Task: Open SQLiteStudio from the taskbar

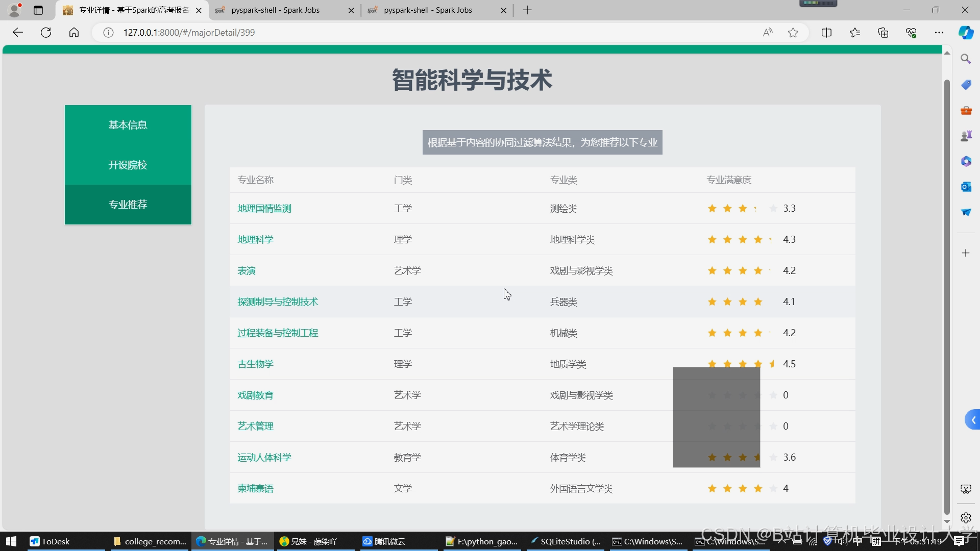Action: tap(566, 541)
